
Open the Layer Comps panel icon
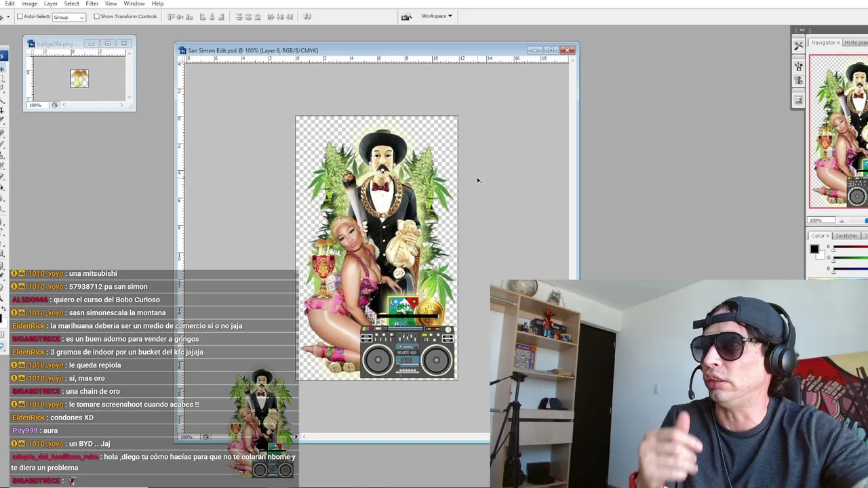coord(798,100)
